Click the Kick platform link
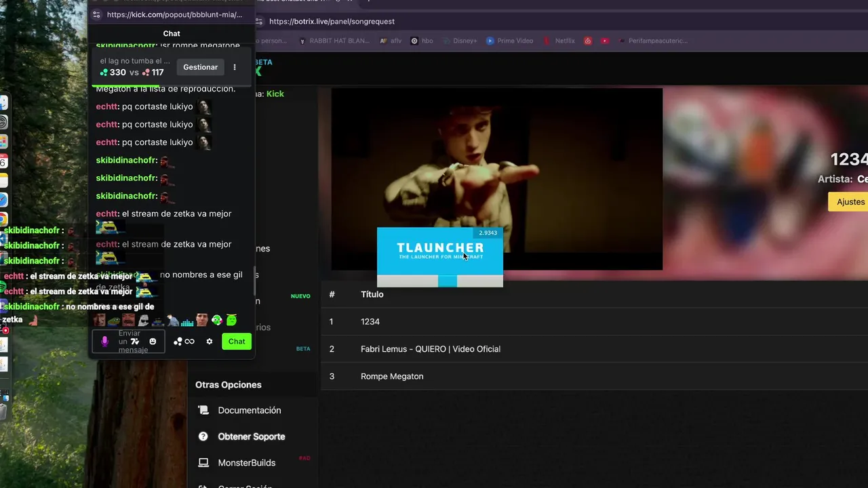Image resolution: width=868 pixels, height=488 pixels. [275, 94]
